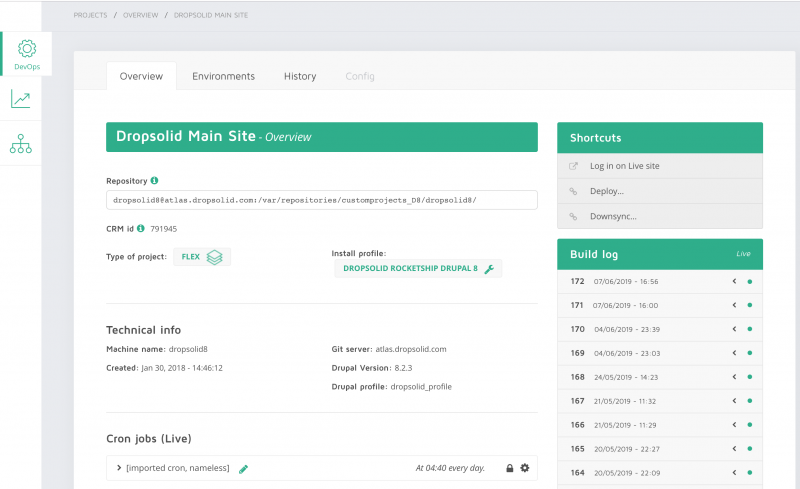Image resolution: width=800 pixels, height=489 pixels.
Task: Expand build 171 with its chevron
Action: [734, 305]
